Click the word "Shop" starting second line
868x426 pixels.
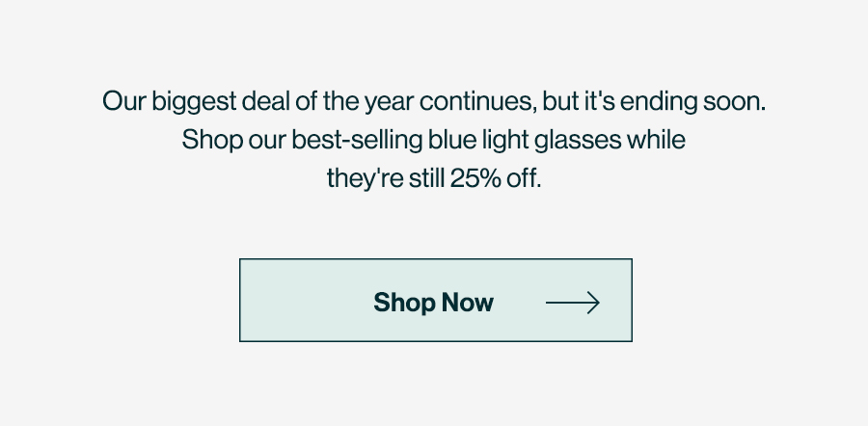(x=212, y=140)
